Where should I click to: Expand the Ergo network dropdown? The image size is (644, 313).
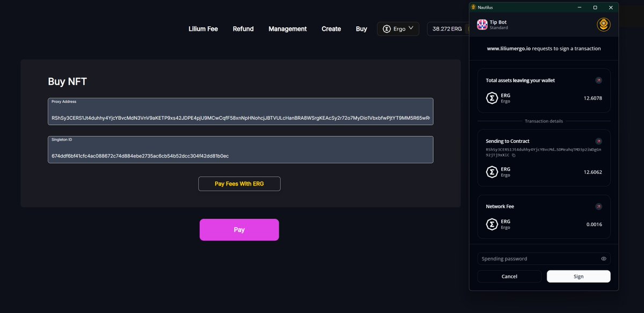tap(398, 29)
